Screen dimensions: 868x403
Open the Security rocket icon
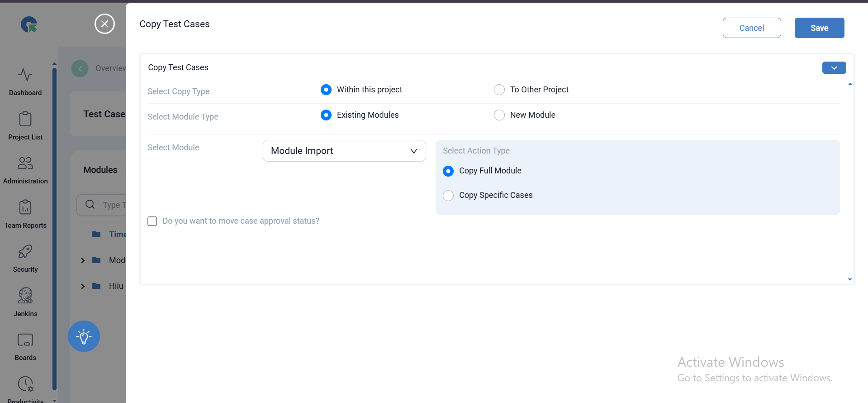click(x=25, y=252)
